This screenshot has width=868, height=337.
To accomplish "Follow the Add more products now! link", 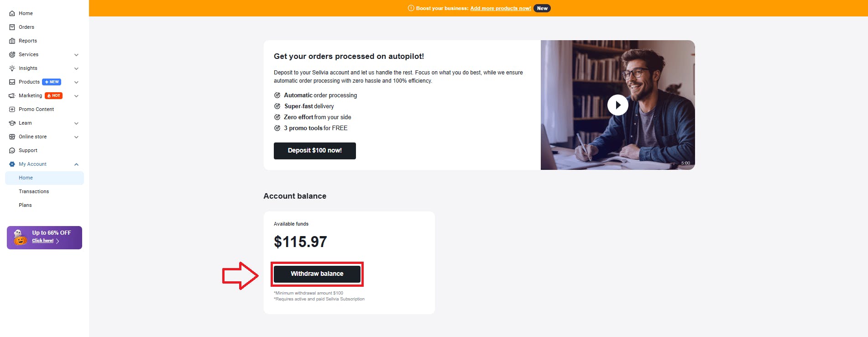I will click(x=500, y=8).
